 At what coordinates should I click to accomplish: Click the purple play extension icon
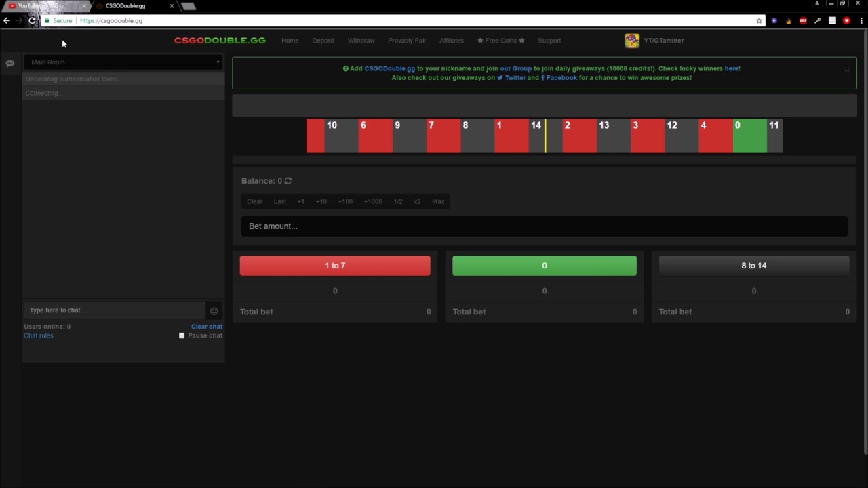(x=774, y=21)
